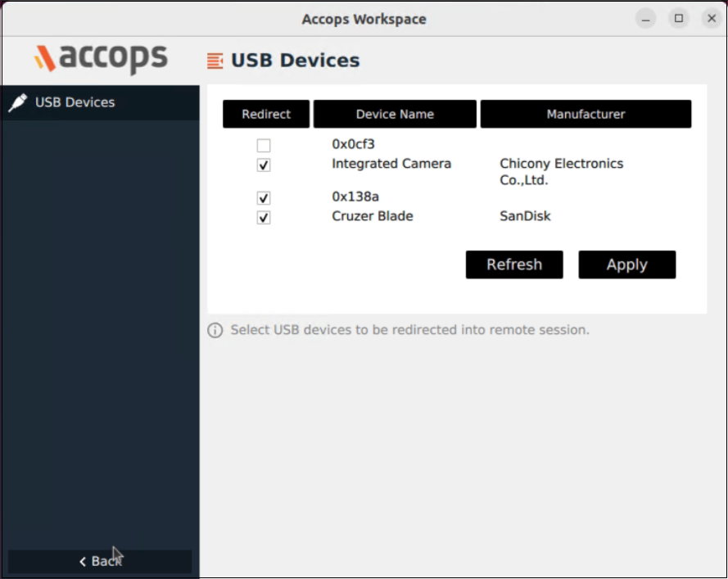
Task: Click the Device Name column header
Action: 395,115
